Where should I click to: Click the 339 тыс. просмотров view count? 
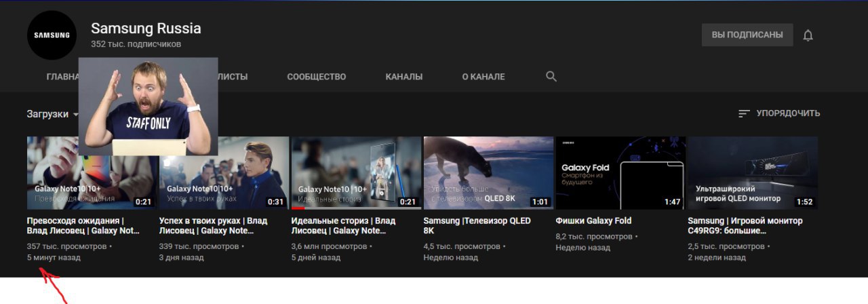[199, 246]
